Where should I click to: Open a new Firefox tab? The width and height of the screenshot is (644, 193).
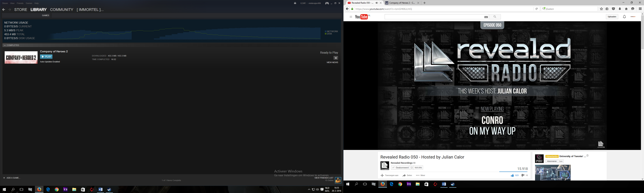click(x=424, y=3)
